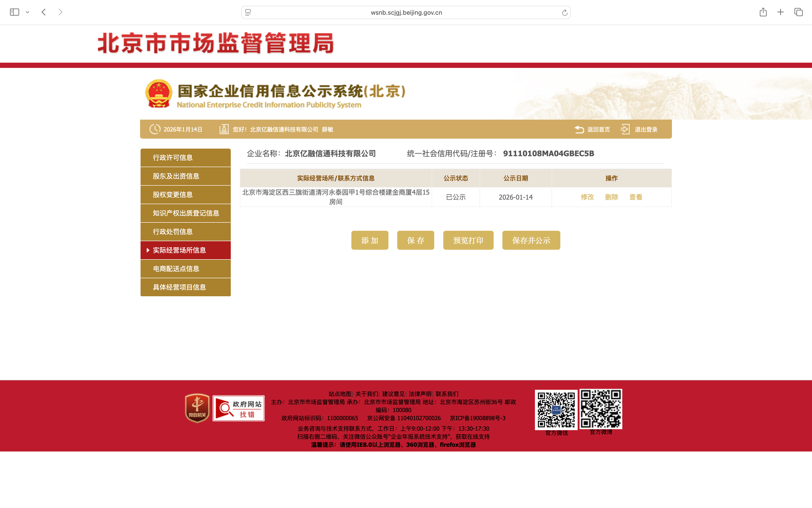812x508 pixels.
Task: Go back using the browser back arrow
Action: click(x=44, y=12)
